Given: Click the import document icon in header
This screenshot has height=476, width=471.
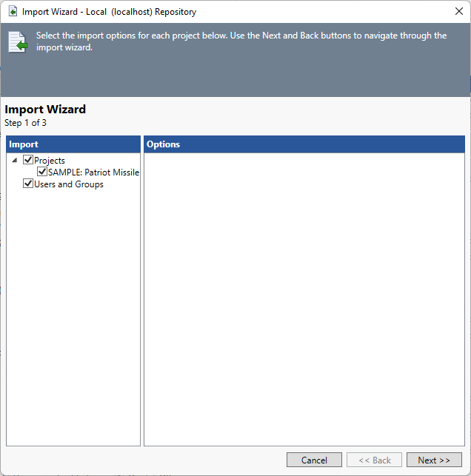Looking at the screenshot, I should 17,42.
